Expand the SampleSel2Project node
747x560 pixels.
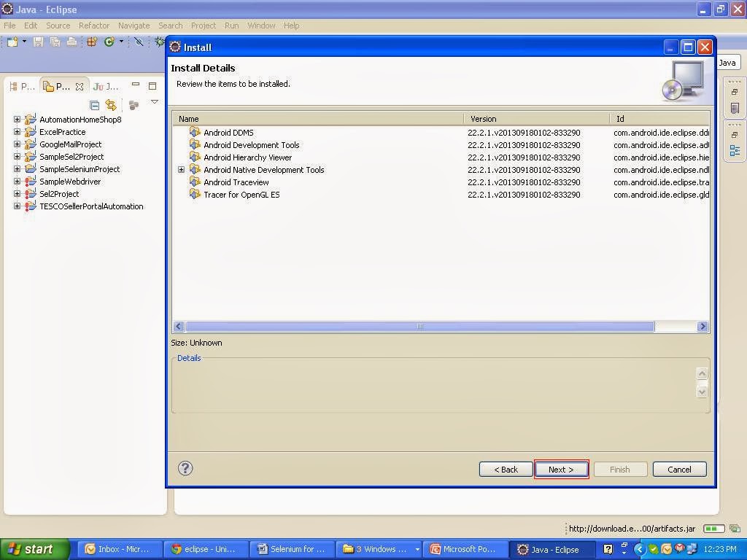pos(18,156)
